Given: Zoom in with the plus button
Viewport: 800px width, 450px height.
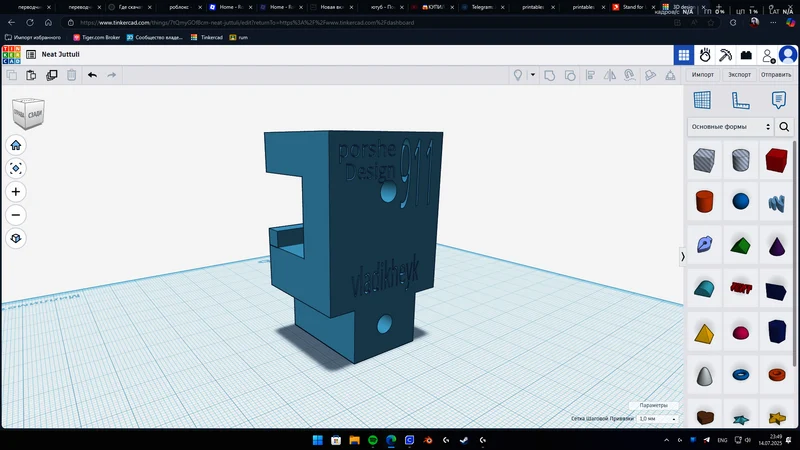Looking at the screenshot, I should click(x=16, y=192).
